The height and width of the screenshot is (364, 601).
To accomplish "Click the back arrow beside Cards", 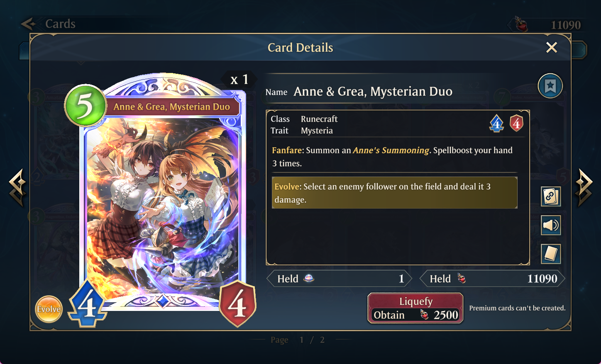I will pos(28,24).
